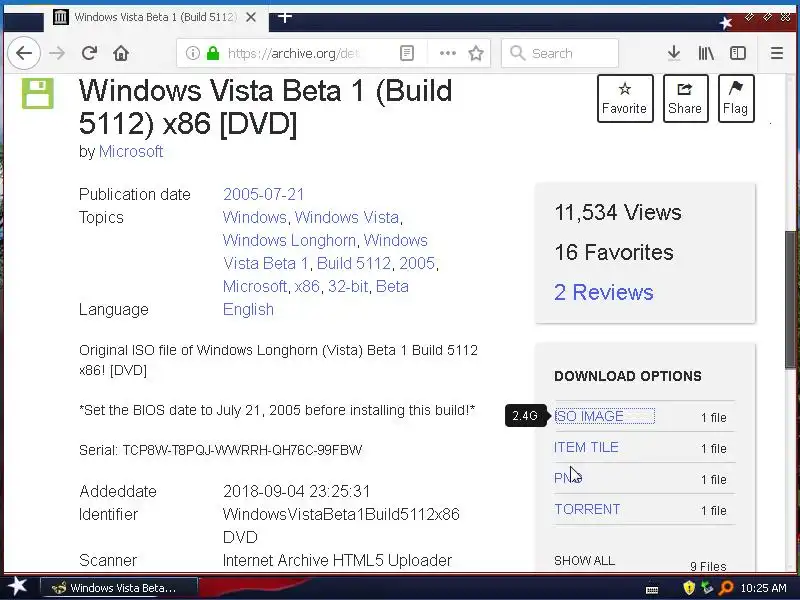
Task: Open page actions three-dots menu
Action: 447,53
